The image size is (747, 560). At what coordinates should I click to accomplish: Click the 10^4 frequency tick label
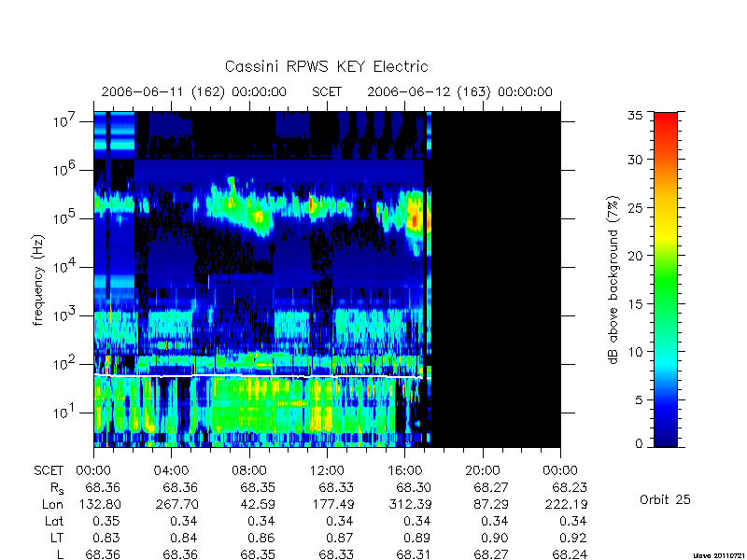point(63,267)
